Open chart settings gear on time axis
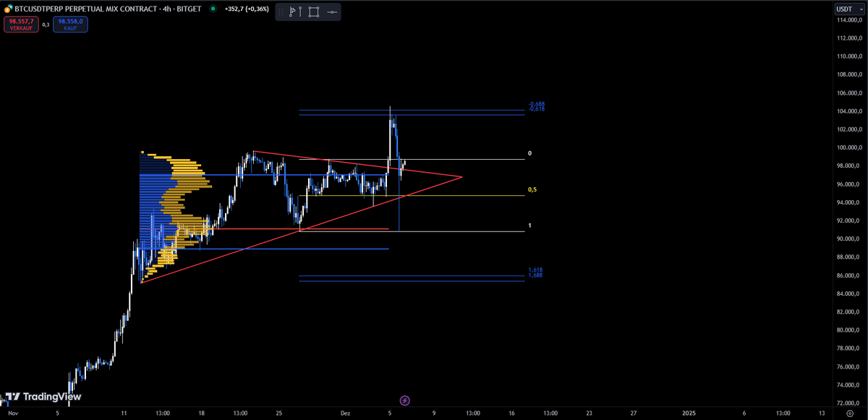The height and width of the screenshot is (420, 868). pos(848,413)
